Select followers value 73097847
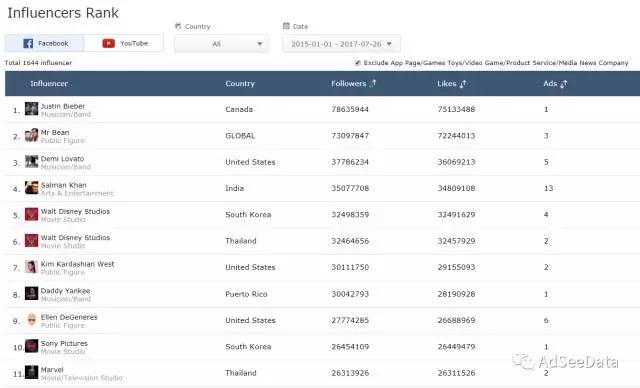 350,136
